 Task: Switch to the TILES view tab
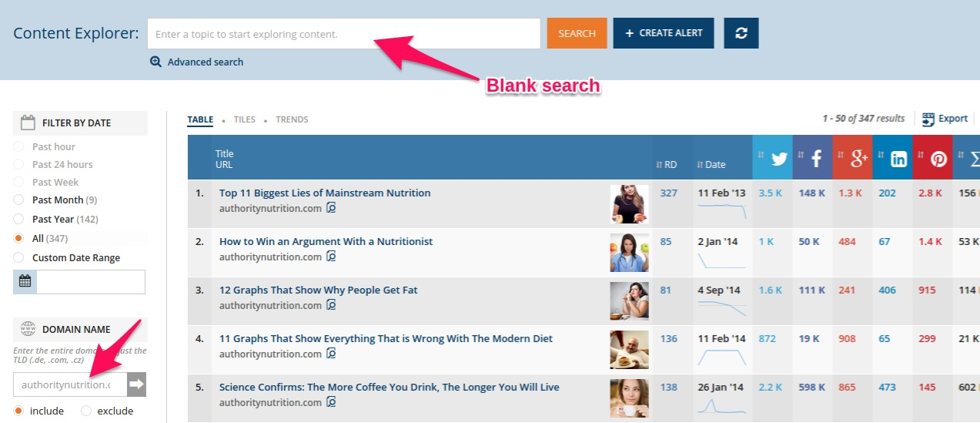coord(245,120)
